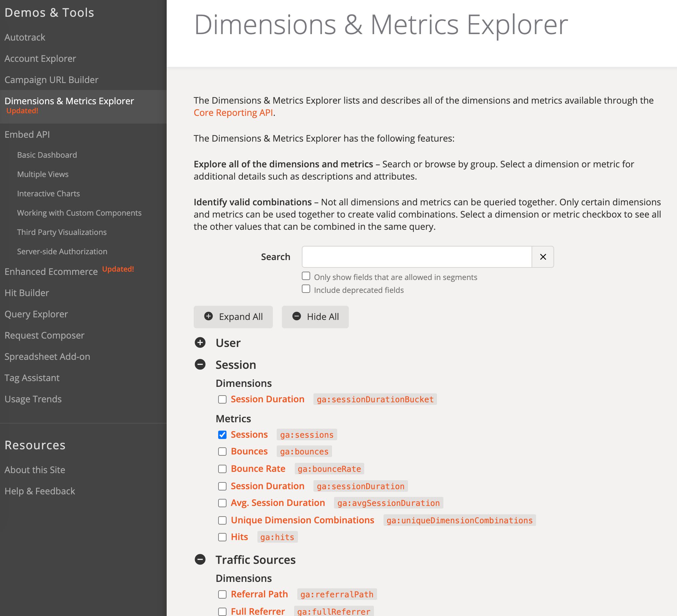
Task: Click the Bounces metric link
Action: 249,451
